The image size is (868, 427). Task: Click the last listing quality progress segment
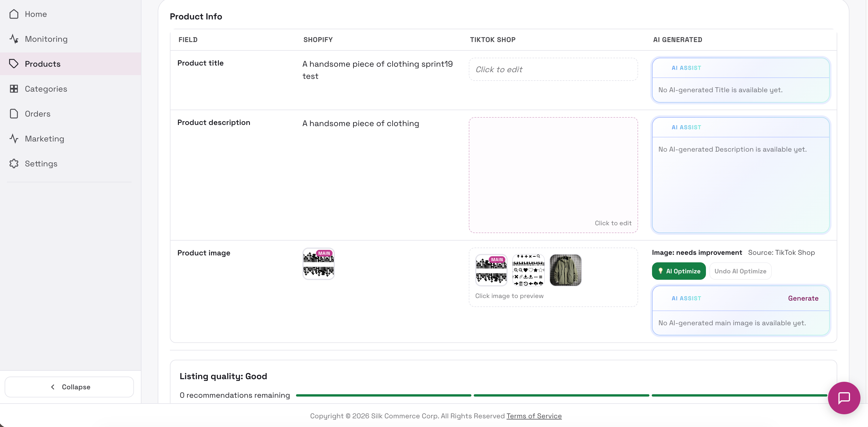[x=739, y=395]
